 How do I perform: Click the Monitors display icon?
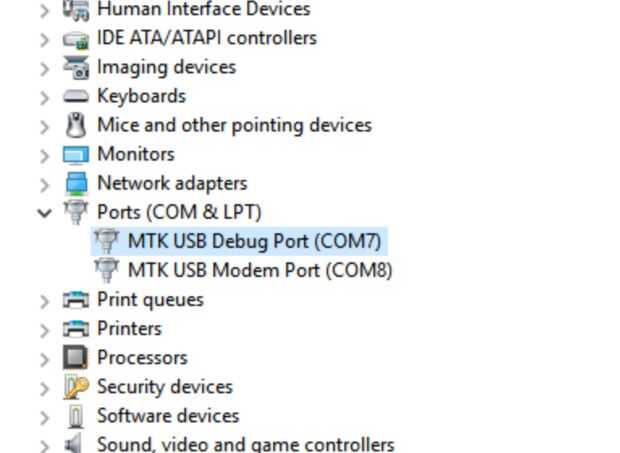pos(76,154)
